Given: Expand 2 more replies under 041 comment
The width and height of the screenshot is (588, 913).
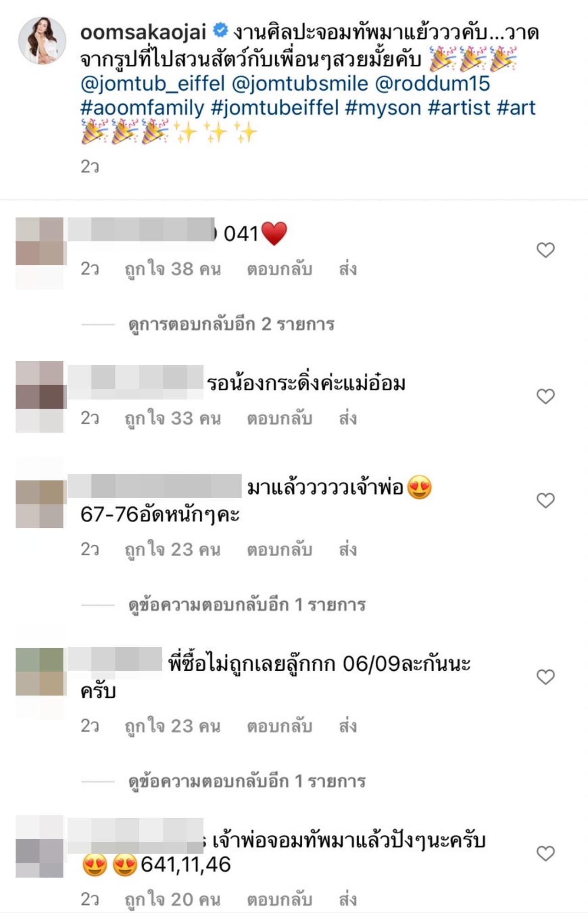Looking at the screenshot, I should pos(232,325).
